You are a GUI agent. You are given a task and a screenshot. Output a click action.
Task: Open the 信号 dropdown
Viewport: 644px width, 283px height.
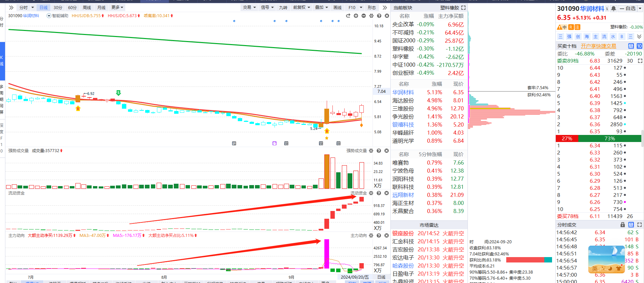coord(267,7)
